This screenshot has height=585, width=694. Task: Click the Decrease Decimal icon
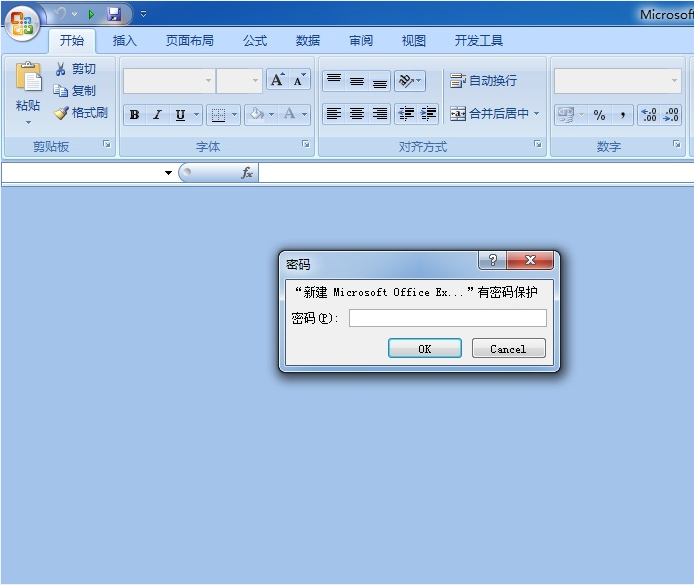[671, 115]
